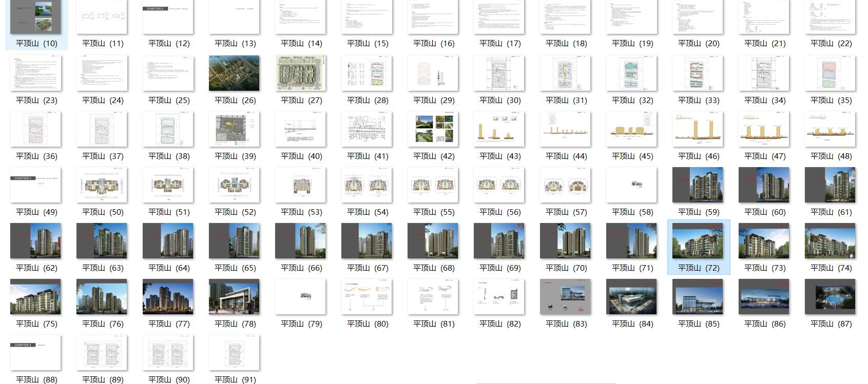Select thumbnail 平顶山 (10)

(x=35, y=17)
